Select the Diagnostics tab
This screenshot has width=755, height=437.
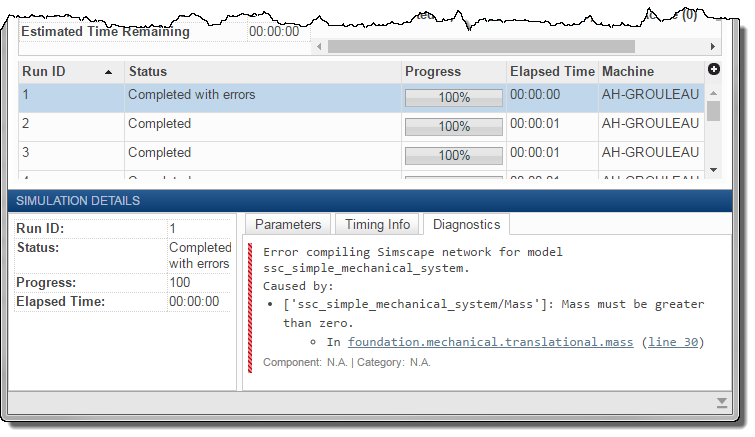[466, 224]
